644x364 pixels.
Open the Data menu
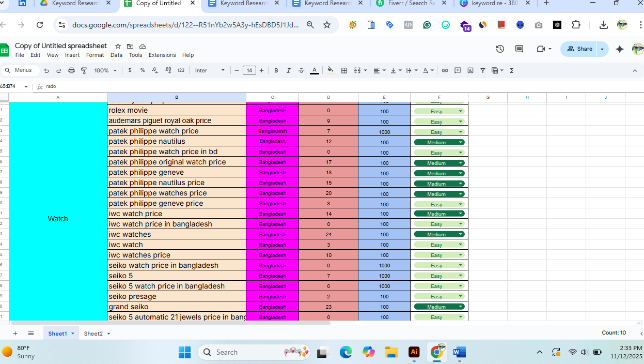click(x=116, y=55)
